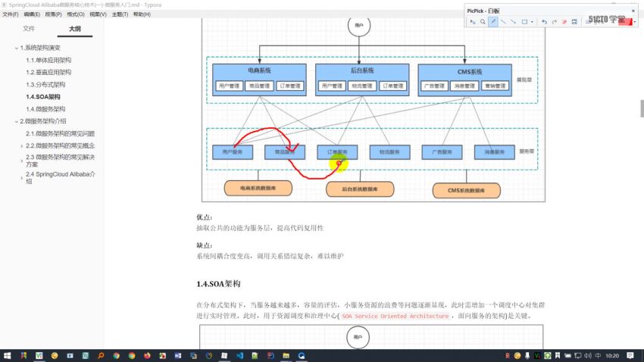This screenshot has height=362, width=644.
Task: Click the 缺点: label in document
Action: [x=204, y=245]
